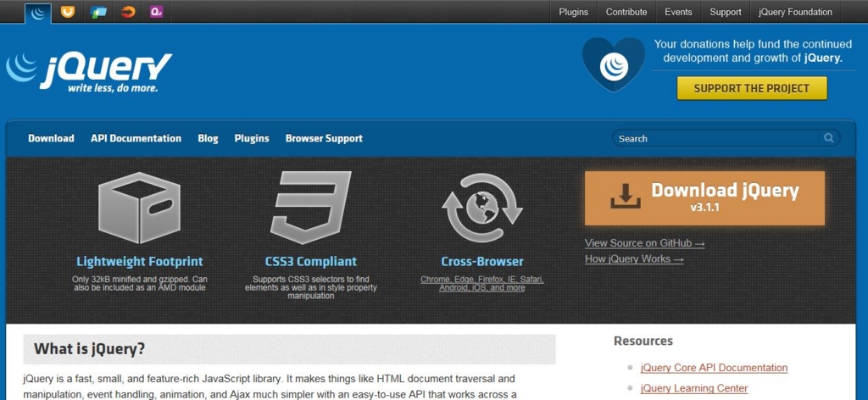
Task: Open the Events menu item
Action: coord(679,12)
